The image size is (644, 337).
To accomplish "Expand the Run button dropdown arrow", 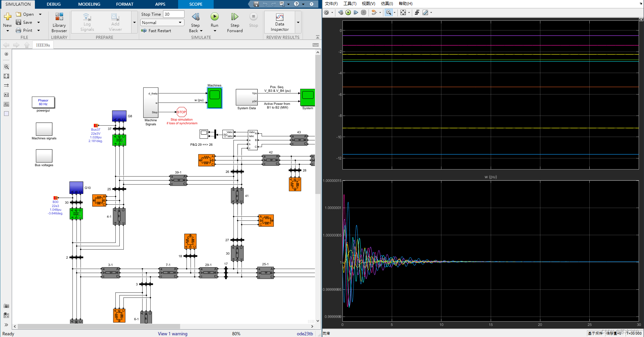I will pyautogui.click(x=215, y=31).
